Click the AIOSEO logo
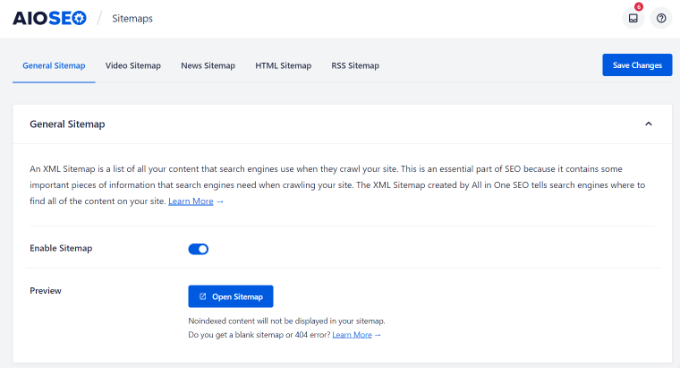The width and height of the screenshot is (680, 368). 49,18
